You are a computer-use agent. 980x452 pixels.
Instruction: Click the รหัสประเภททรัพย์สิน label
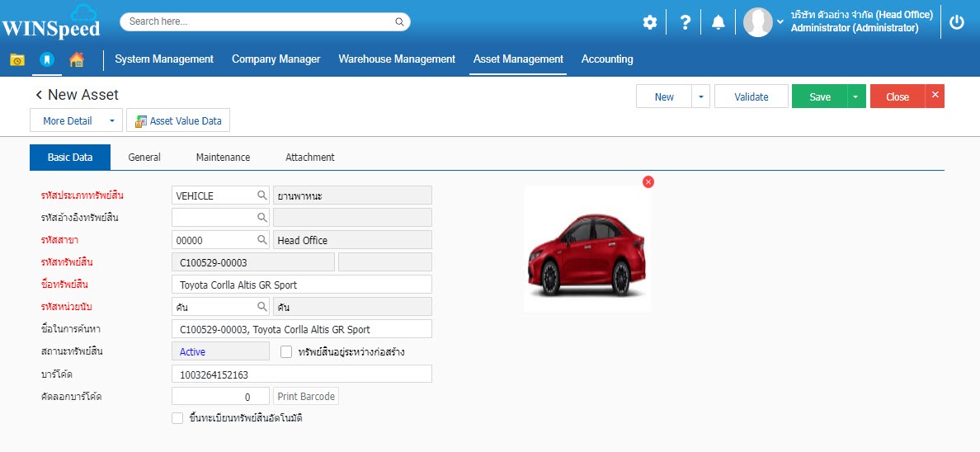pyautogui.click(x=81, y=195)
